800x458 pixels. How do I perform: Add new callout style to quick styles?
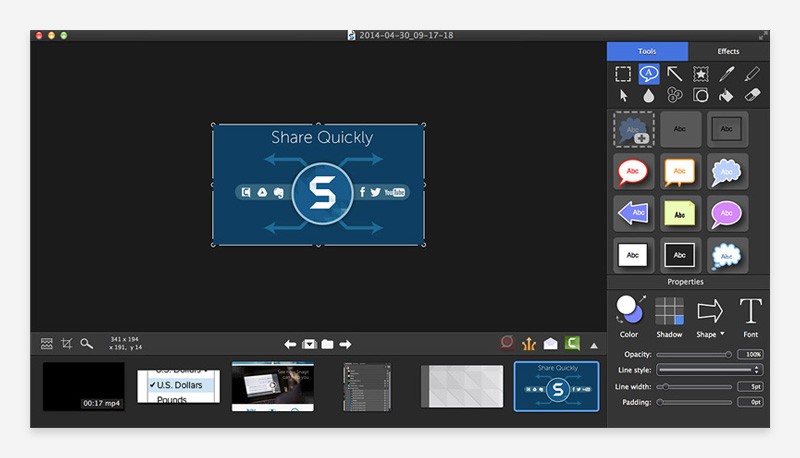coord(633,130)
